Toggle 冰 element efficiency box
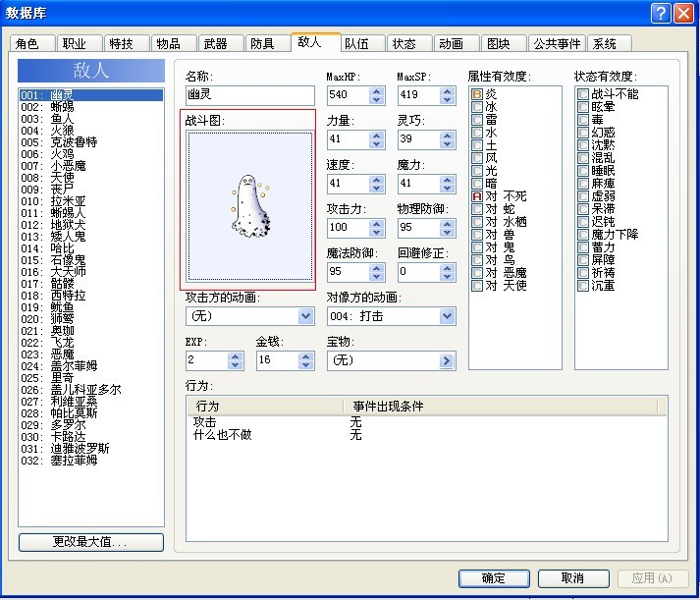700x600 pixels. pyautogui.click(x=477, y=107)
